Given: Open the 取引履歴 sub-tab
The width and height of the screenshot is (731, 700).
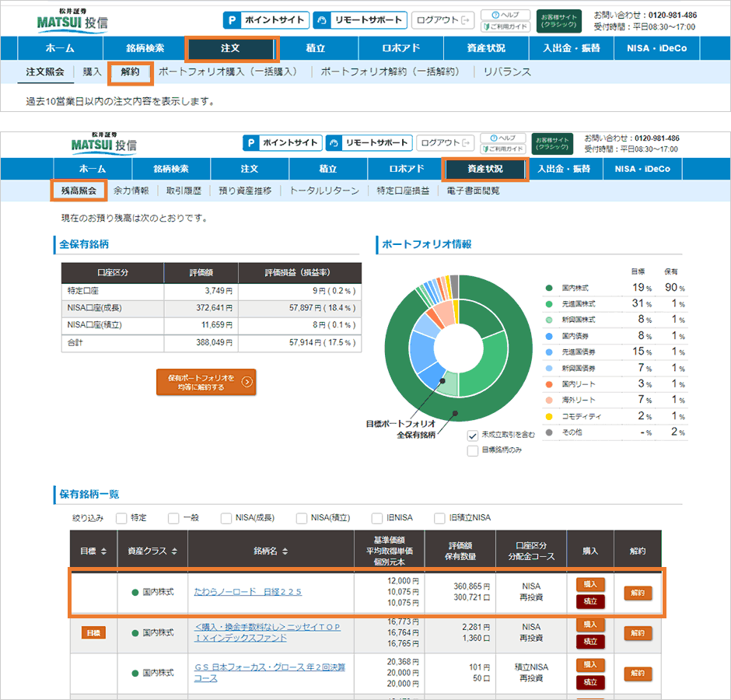Looking at the screenshot, I should (184, 190).
